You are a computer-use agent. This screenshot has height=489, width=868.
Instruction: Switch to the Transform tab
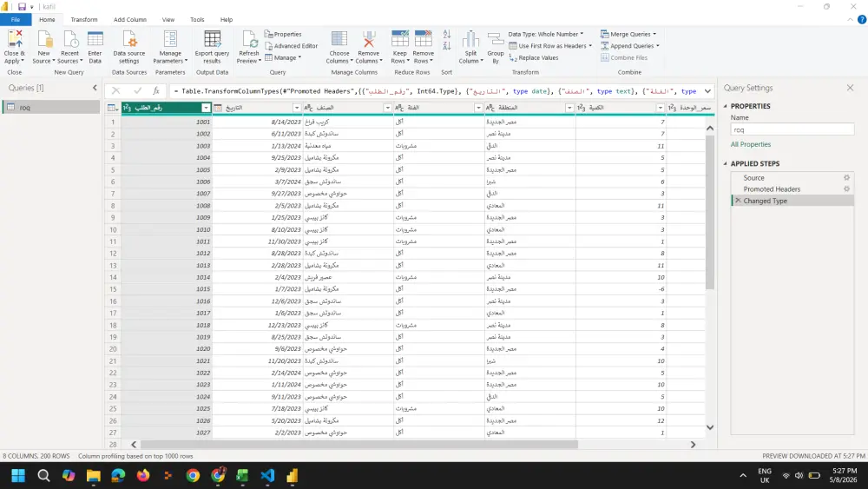tap(84, 19)
